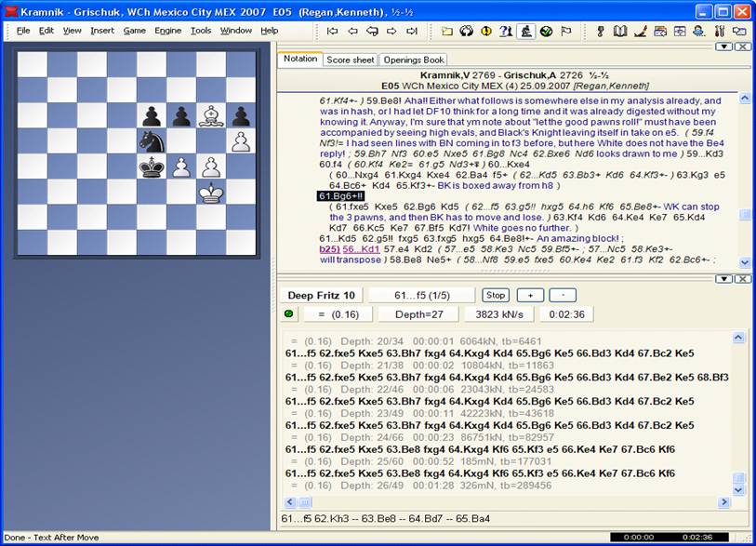The width and height of the screenshot is (756, 546).
Task: Jump to the start of the game
Action: point(332,31)
